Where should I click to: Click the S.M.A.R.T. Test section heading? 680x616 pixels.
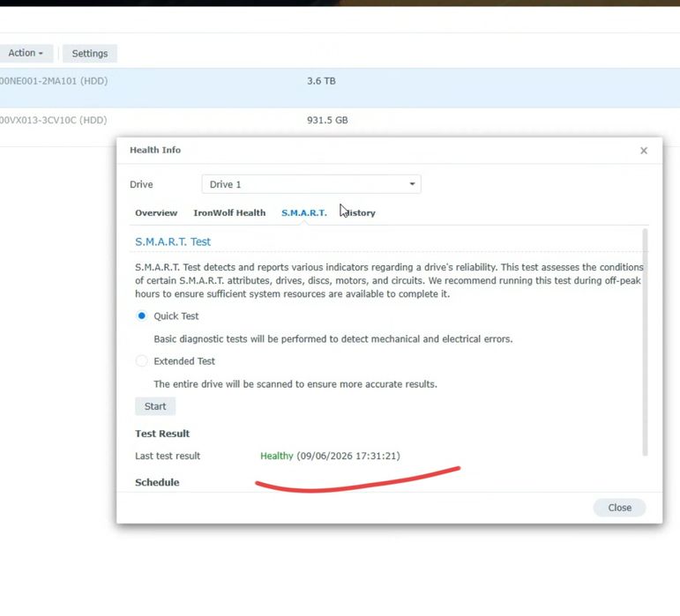pos(173,241)
